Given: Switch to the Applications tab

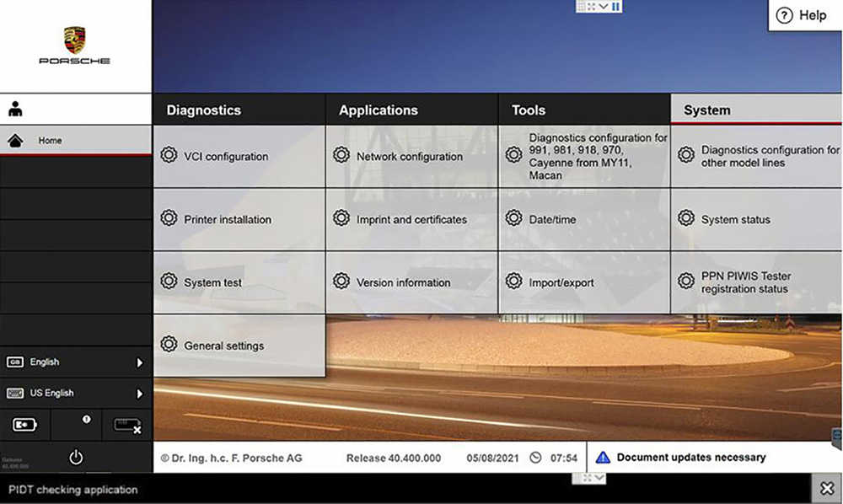Looking at the screenshot, I should point(411,110).
